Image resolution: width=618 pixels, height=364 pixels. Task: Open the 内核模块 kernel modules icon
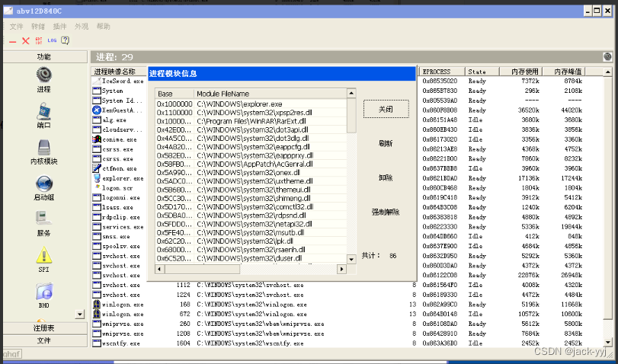pyautogui.click(x=43, y=147)
